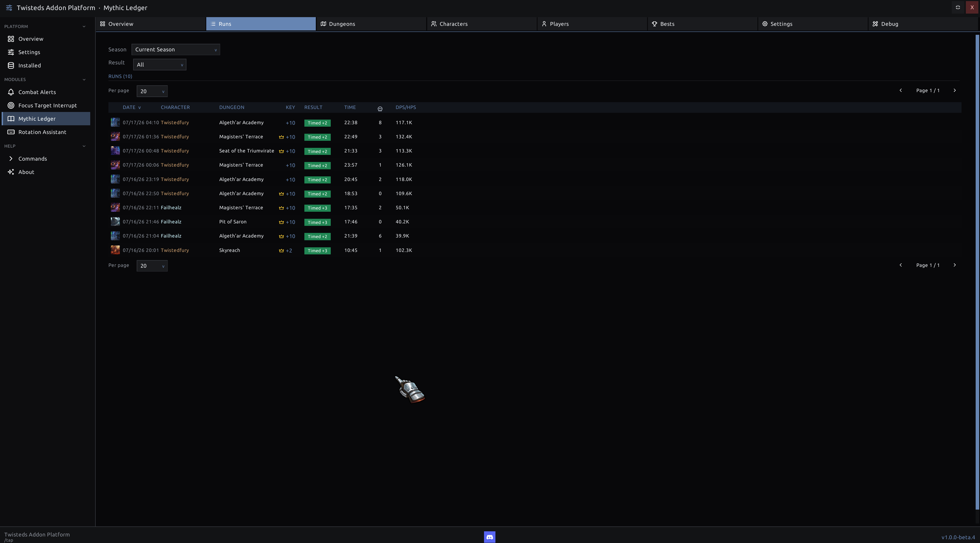Image resolution: width=980 pixels, height=543 pixels.
Task: Go to previous page using top arrow
Action: click(x=900, y=90)
